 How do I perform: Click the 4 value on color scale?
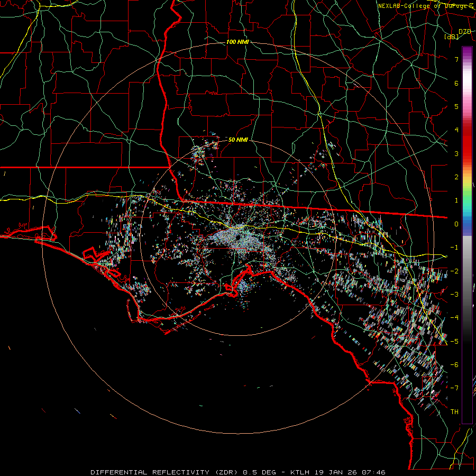coord(456,130)
